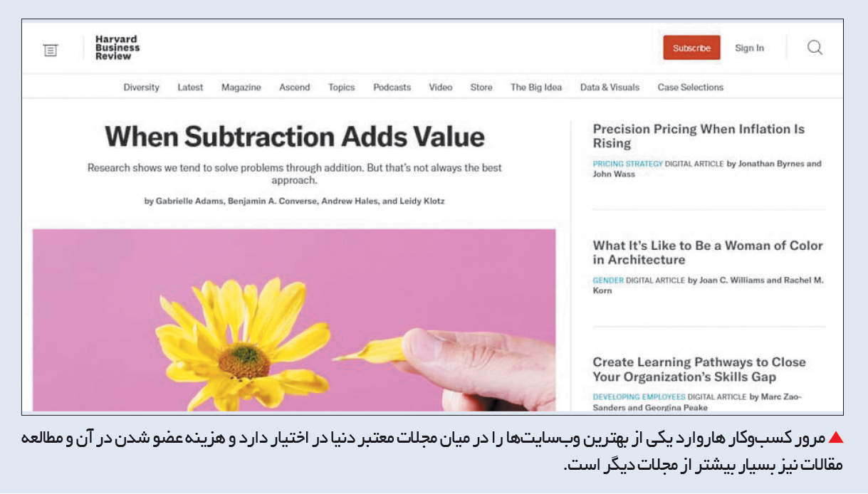The height and width of the screenshot is (494, 868).
Task: Open the Topics menu item
Action: pos(341,88)
